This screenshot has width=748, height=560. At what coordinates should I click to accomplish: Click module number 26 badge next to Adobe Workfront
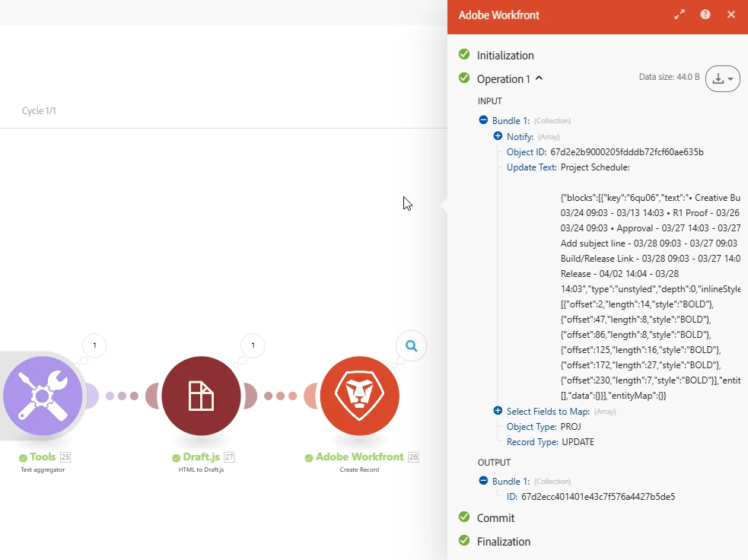413,457
